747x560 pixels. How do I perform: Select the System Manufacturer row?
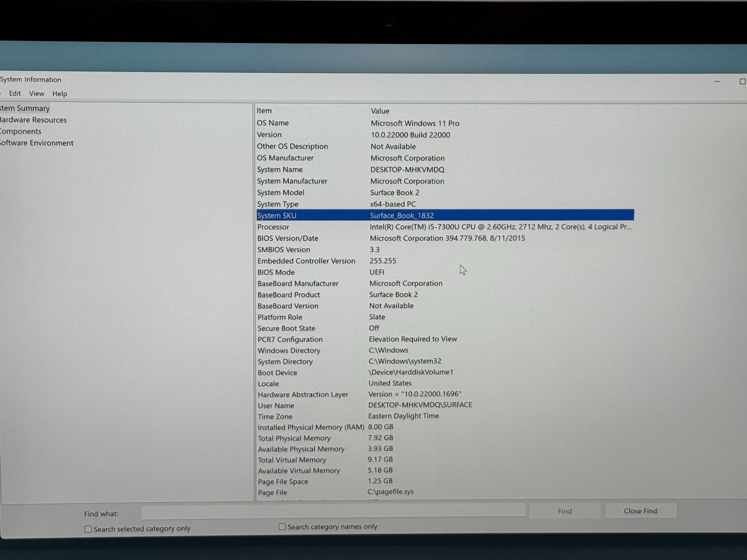[445, 181]
